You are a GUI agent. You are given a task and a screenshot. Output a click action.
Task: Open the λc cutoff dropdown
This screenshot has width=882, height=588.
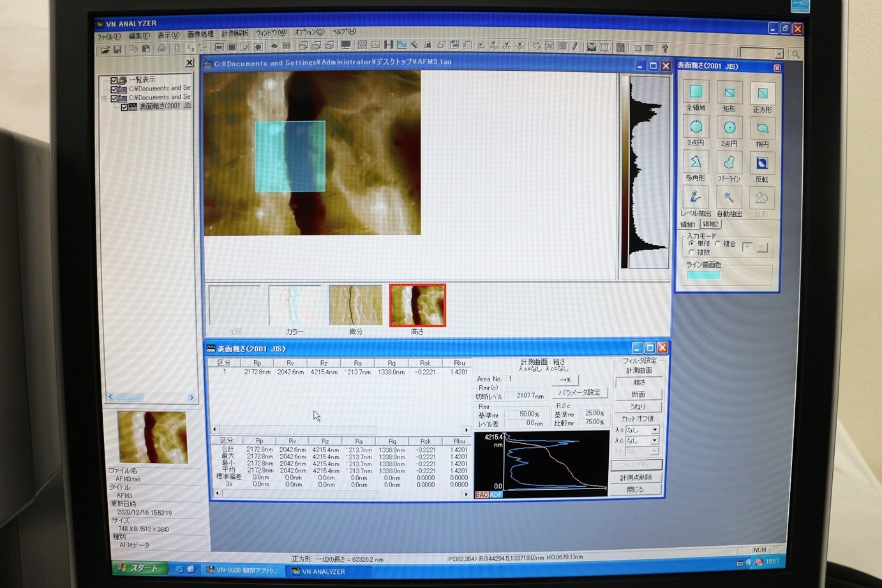(x=654, y=441)
